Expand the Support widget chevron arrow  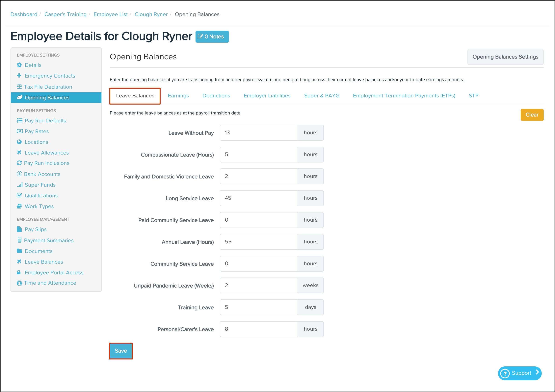pyautogui.click(x=537, y=372)
